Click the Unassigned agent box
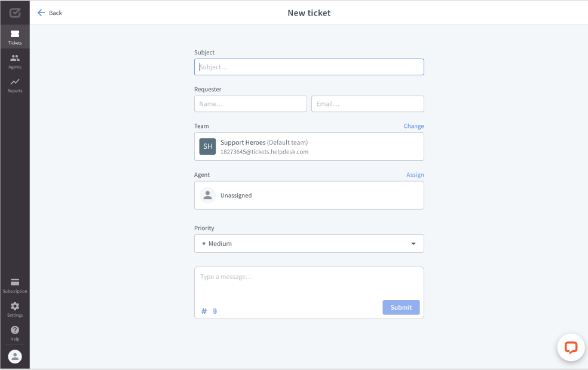This screenshot has width=588, height=370. coord(309,195)
